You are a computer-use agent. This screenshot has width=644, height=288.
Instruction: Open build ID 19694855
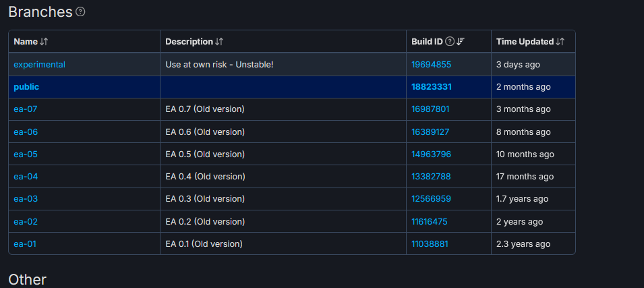point(432,65)
